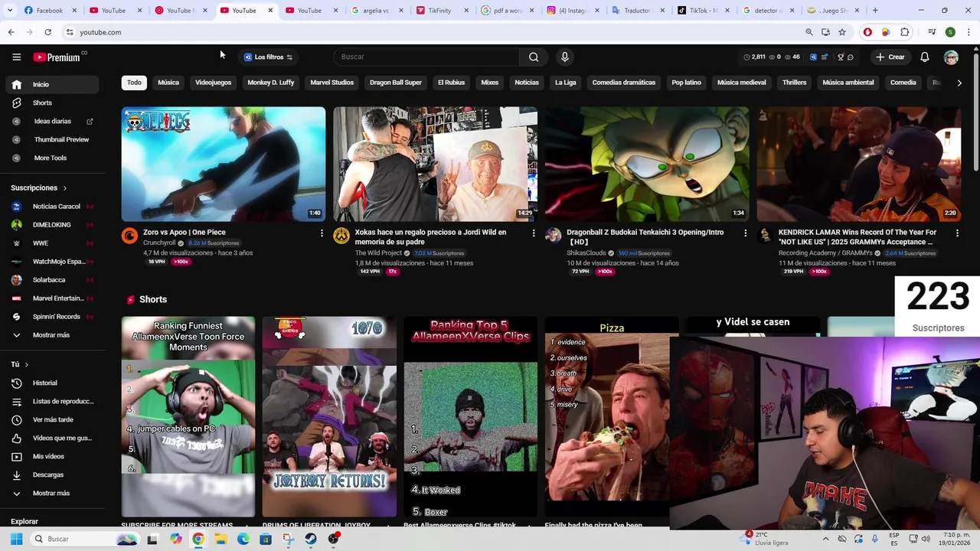Open Thumbnail Preview tool
The height and width of the screenshot is (551, 980).
point(52,139)
